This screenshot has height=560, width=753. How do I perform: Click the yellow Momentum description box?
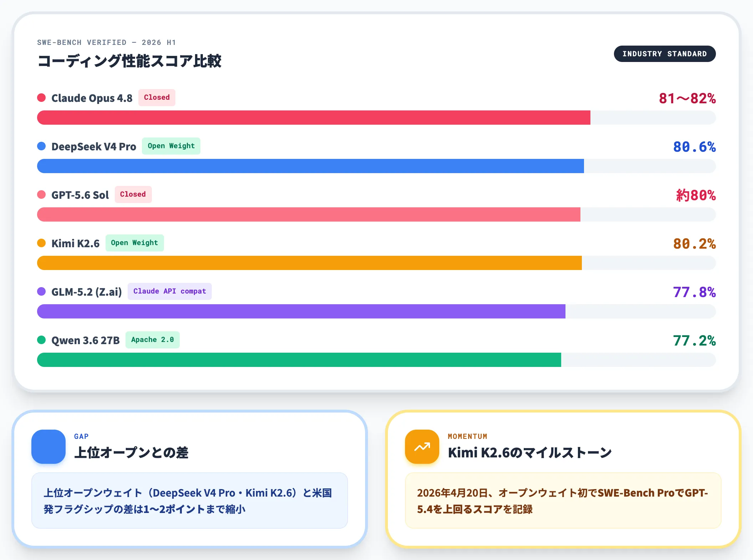pos(563,501)
